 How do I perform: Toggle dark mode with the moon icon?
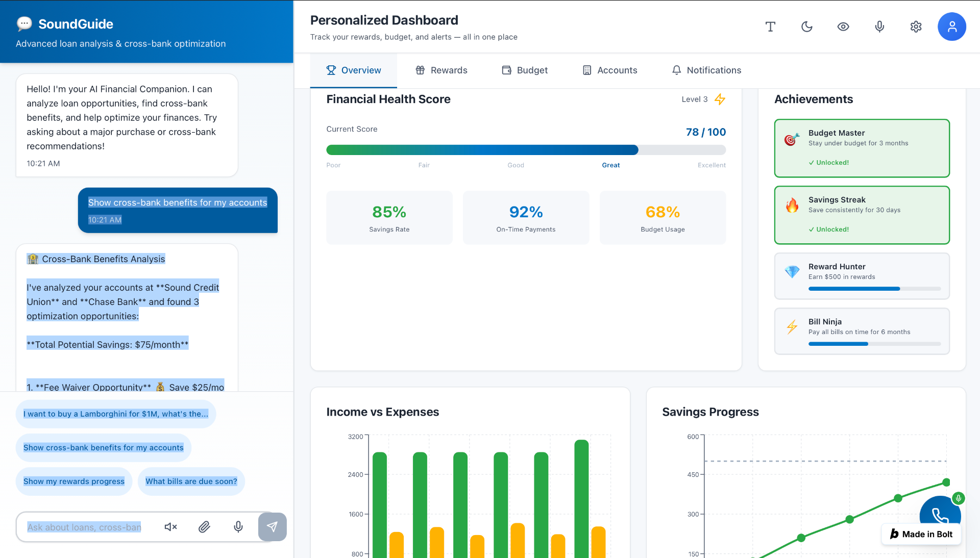806,27
